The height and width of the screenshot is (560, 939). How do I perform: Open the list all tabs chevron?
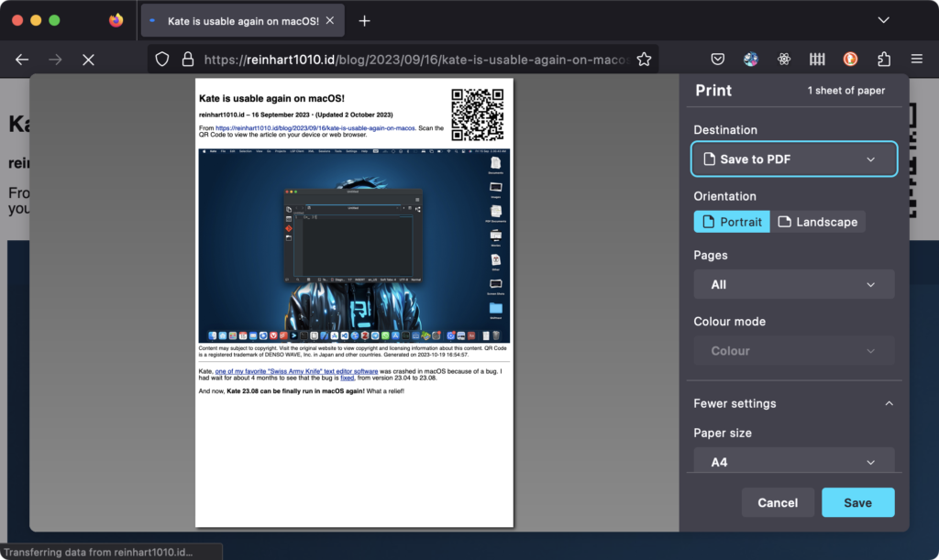point(883,20)
